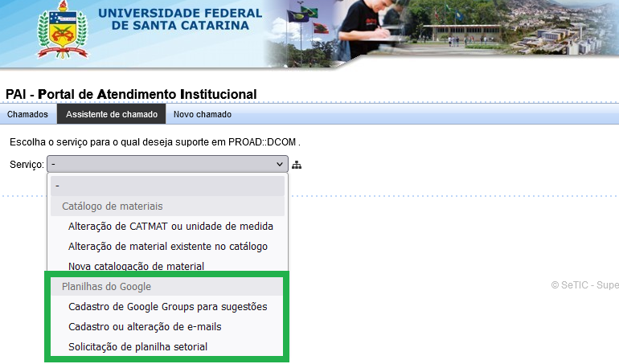Select the blank "-" option in list
The image size is (619, 364).
167,186
